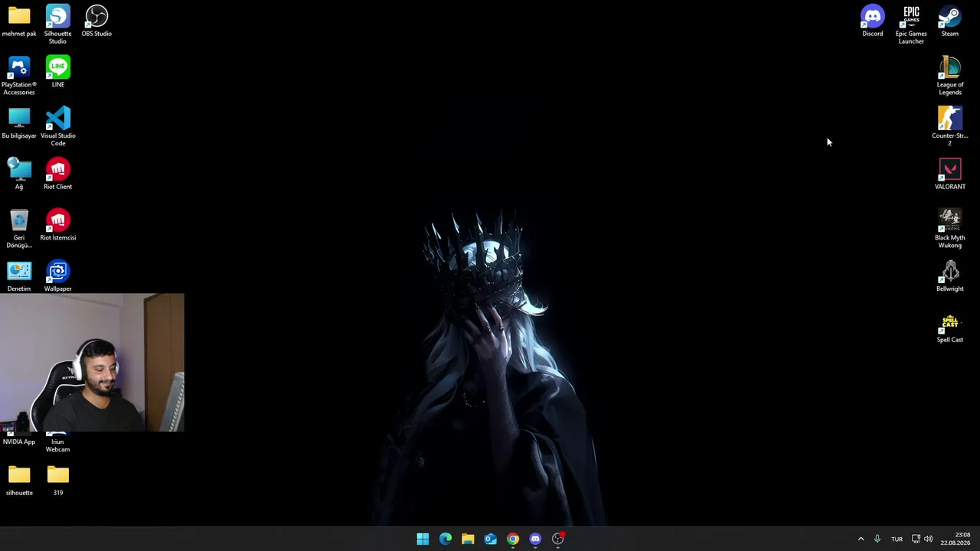Image resolution: width=980 pixels, height=551 pixels.
Task: Select the Wallpaper app icon
Action: (57, 276)
